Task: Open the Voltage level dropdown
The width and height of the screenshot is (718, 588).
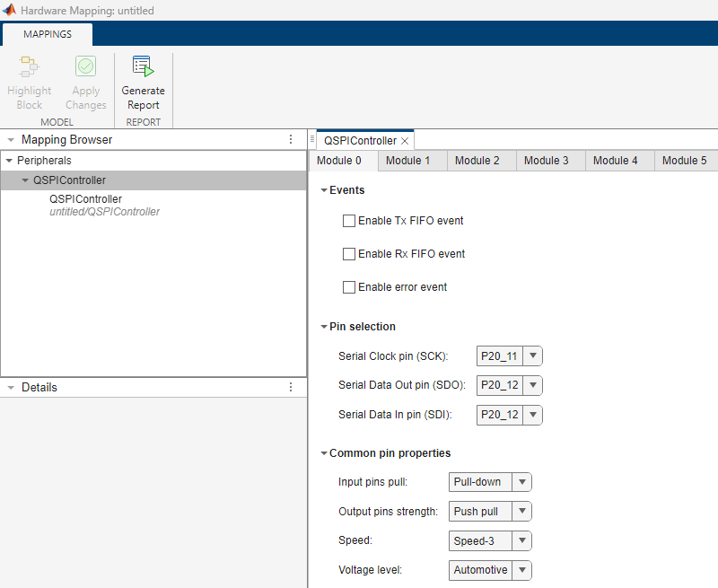Action: tap(521, 570)
